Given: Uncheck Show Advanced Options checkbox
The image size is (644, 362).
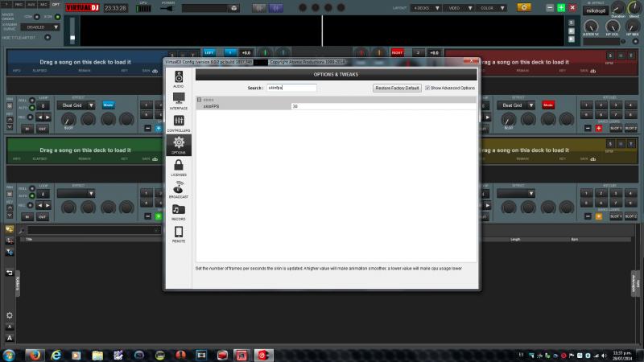Looking at the screenshot, I should [x=427, y=88].
